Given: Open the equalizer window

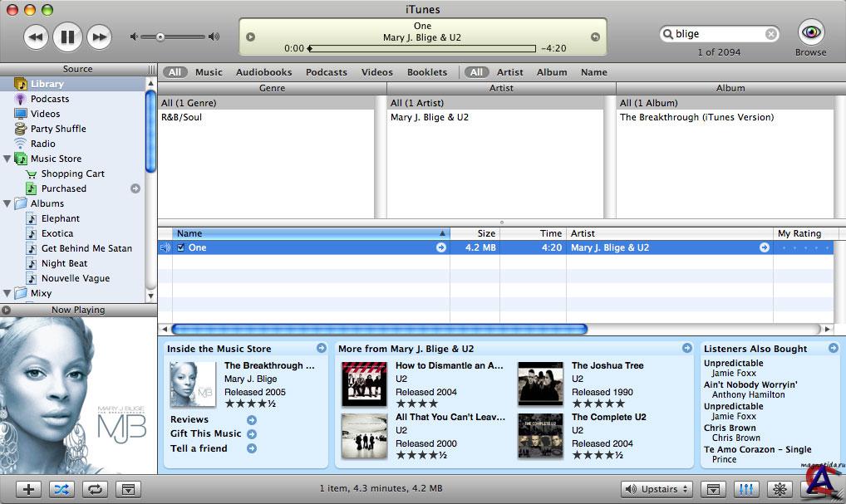Looking at the screenshot, I should pyautogui.click(x=746, y=489).
